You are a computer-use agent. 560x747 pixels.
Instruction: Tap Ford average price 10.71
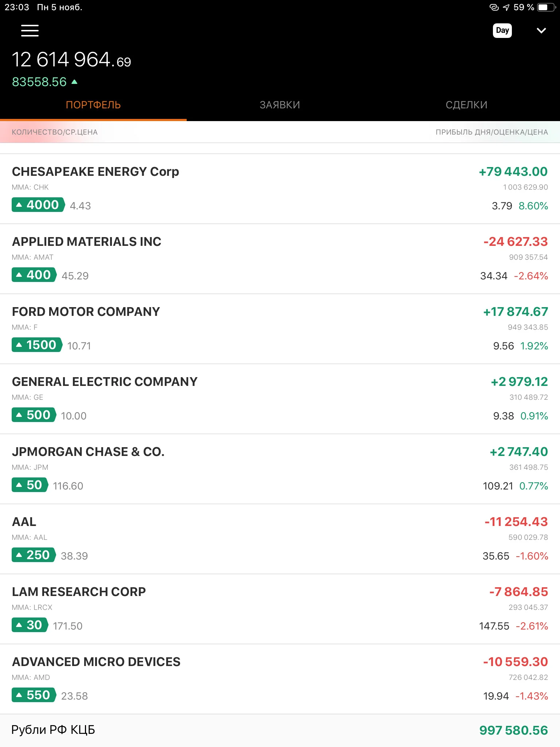coord(79,346)
